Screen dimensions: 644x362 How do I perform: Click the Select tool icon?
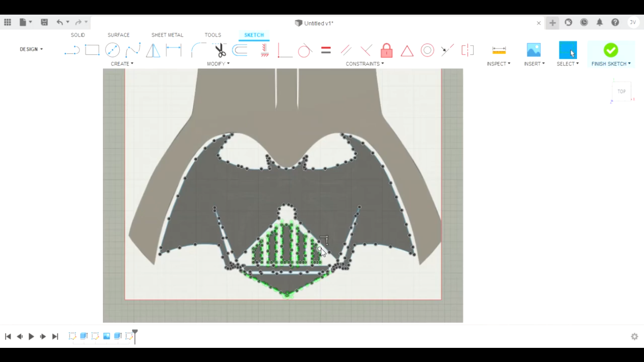tap(568, 50)
